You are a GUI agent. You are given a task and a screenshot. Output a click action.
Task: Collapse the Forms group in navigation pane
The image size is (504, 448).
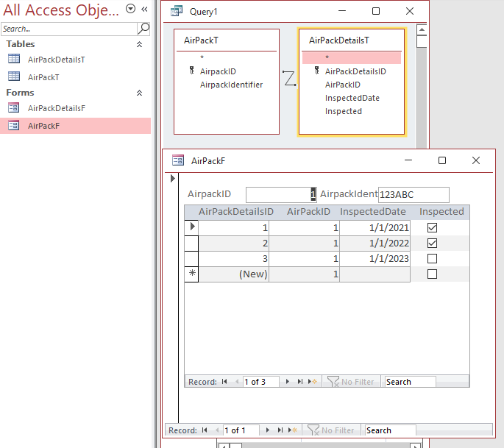tap(139, 93)
